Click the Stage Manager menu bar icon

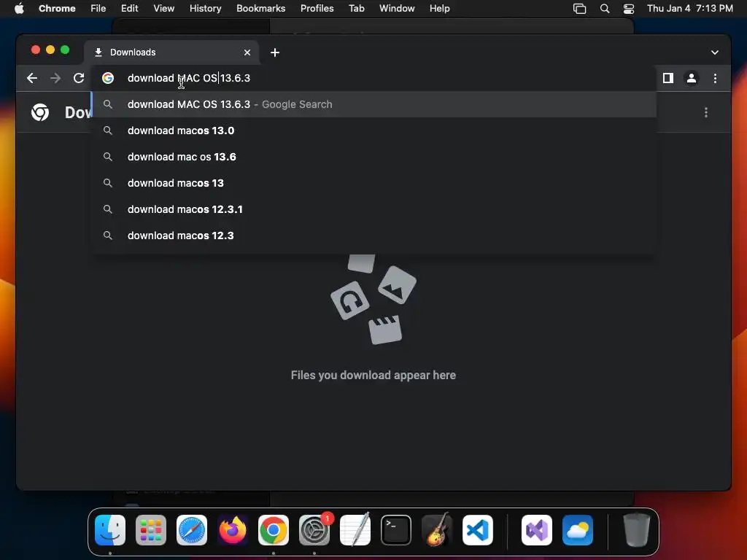tap(579, 9)
